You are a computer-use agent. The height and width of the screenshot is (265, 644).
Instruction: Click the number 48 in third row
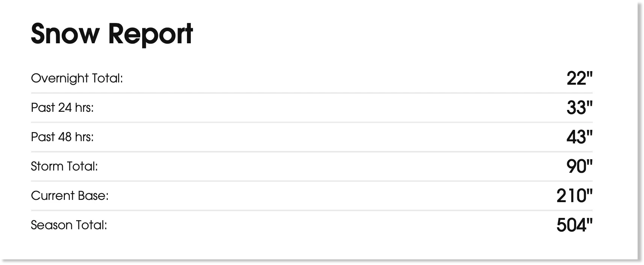(65, 137)
